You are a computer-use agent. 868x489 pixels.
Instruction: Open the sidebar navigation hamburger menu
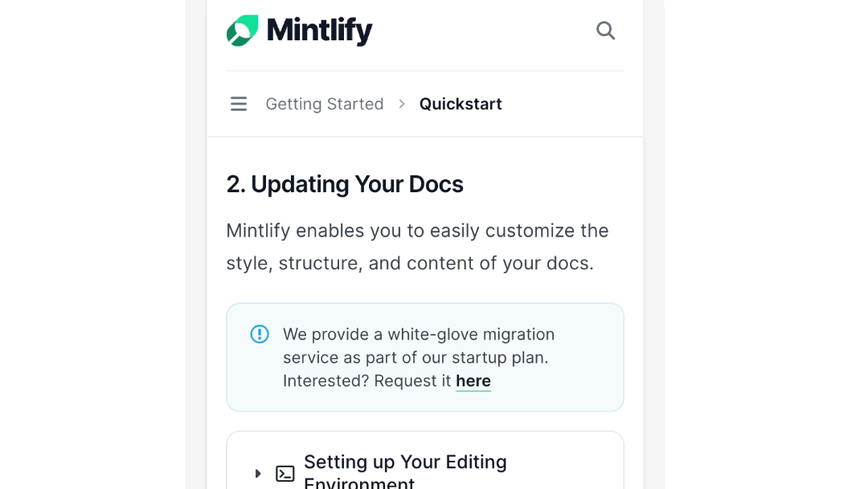click(x=239, y=104)
